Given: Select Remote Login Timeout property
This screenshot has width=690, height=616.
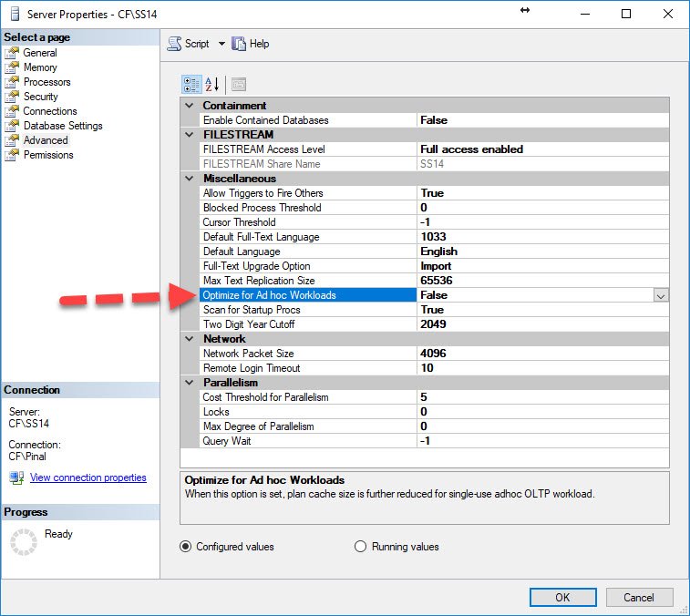Looking at the screenshot, I should [x=435, y=368].
